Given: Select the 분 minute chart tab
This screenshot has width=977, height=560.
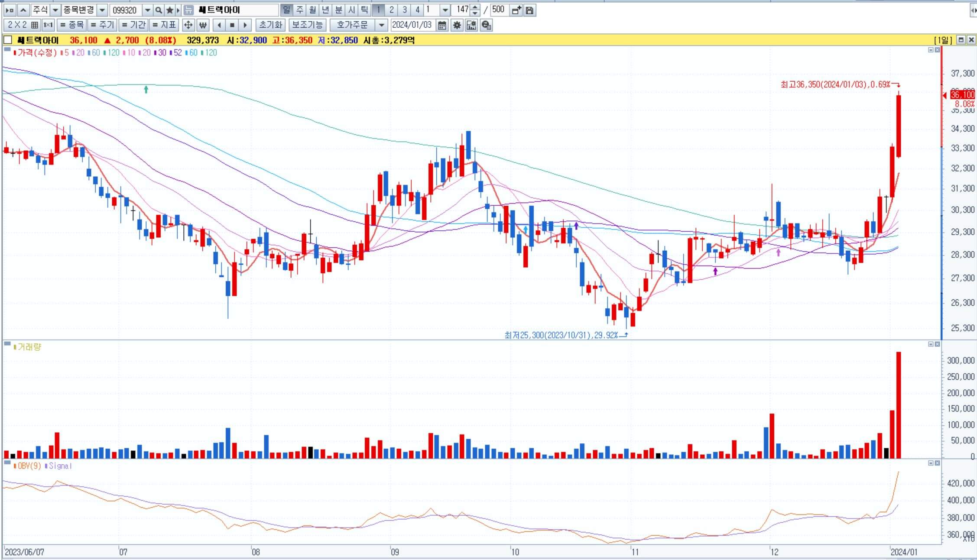Looking at the screenshot, I should (x=338, y=10).
